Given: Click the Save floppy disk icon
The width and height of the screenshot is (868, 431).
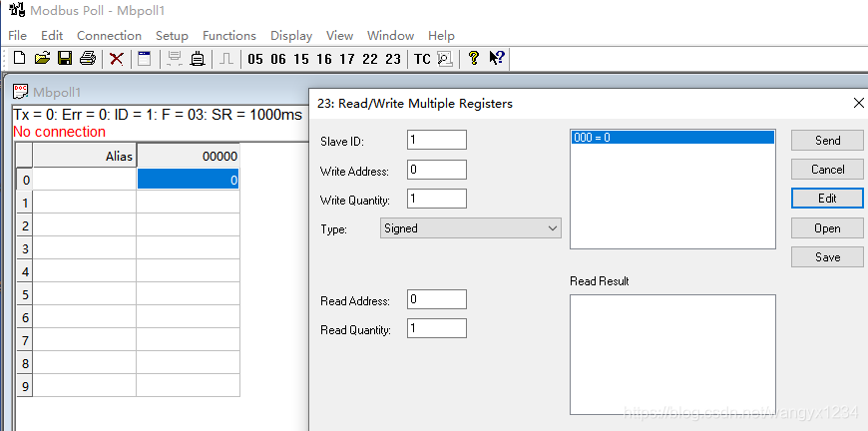Looking at the screenshot, I should pyautogui.click(x=65, y=58).
